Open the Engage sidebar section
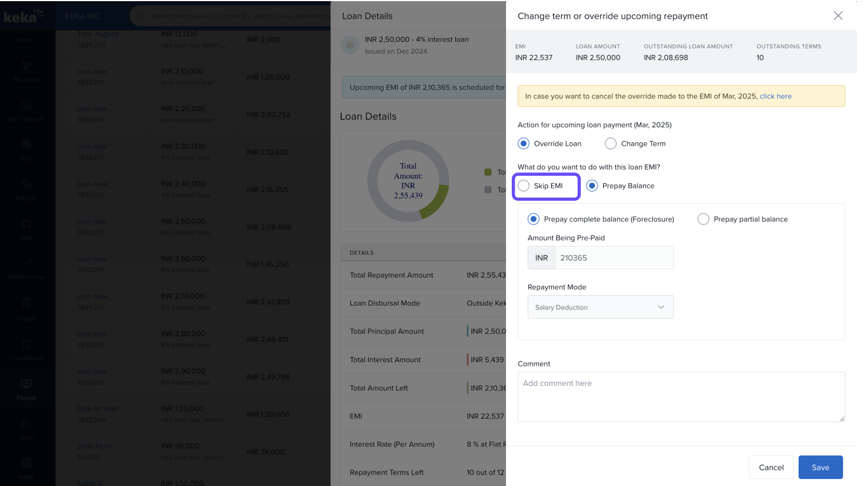Viewport: 868px width, 486px height. (26, 189)
